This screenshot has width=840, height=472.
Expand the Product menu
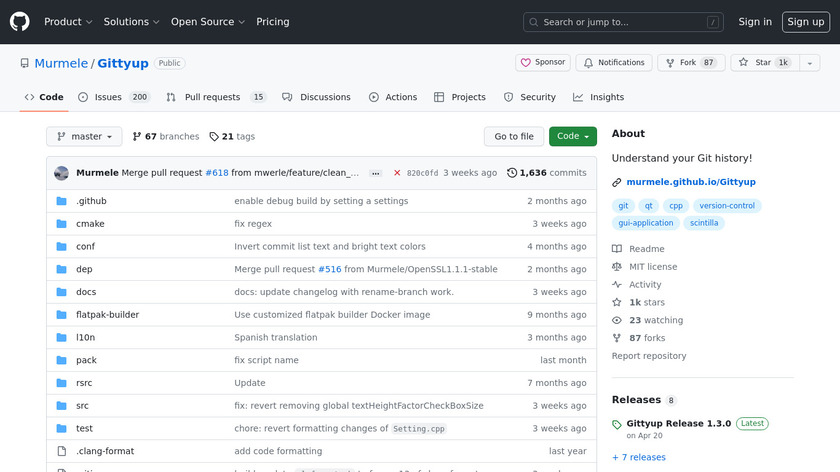[x=68, y=22]
